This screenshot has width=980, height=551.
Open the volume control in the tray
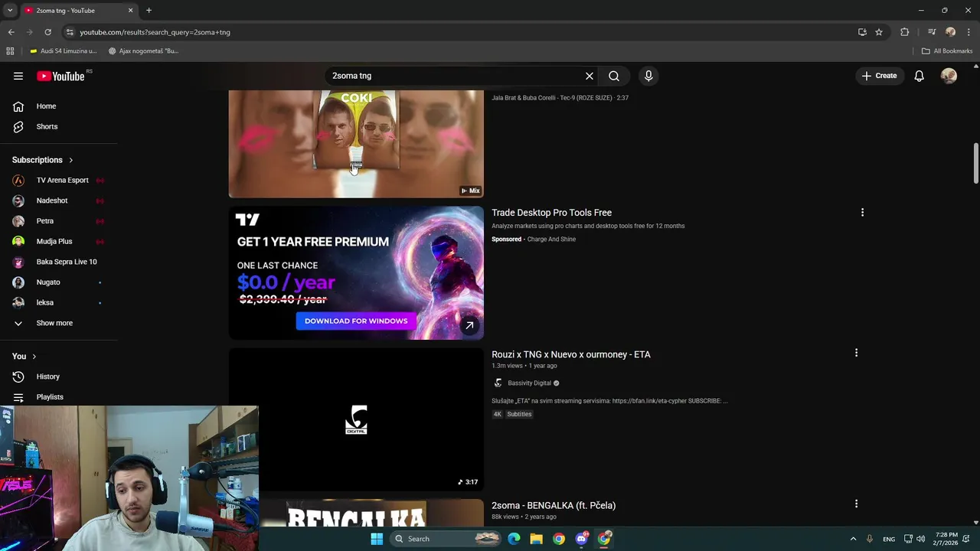[920, 539]
